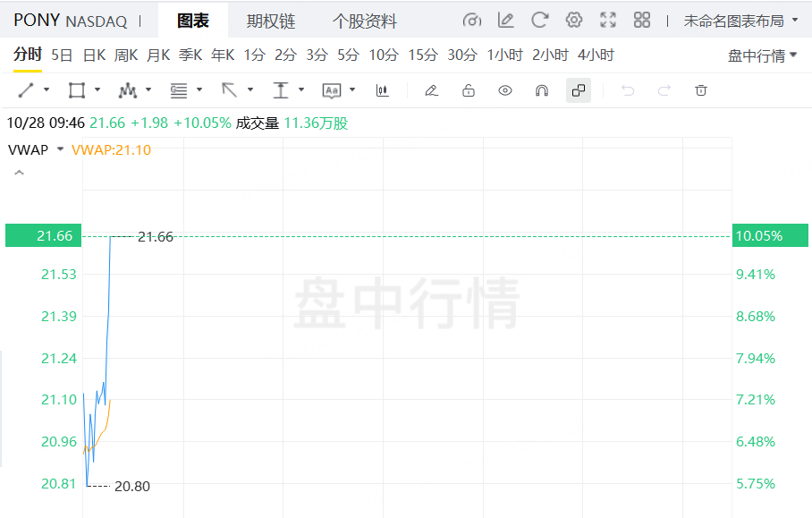Toggle drawings visibility eye icon
This screenshot has width=812, height=518.
[505, 90]
